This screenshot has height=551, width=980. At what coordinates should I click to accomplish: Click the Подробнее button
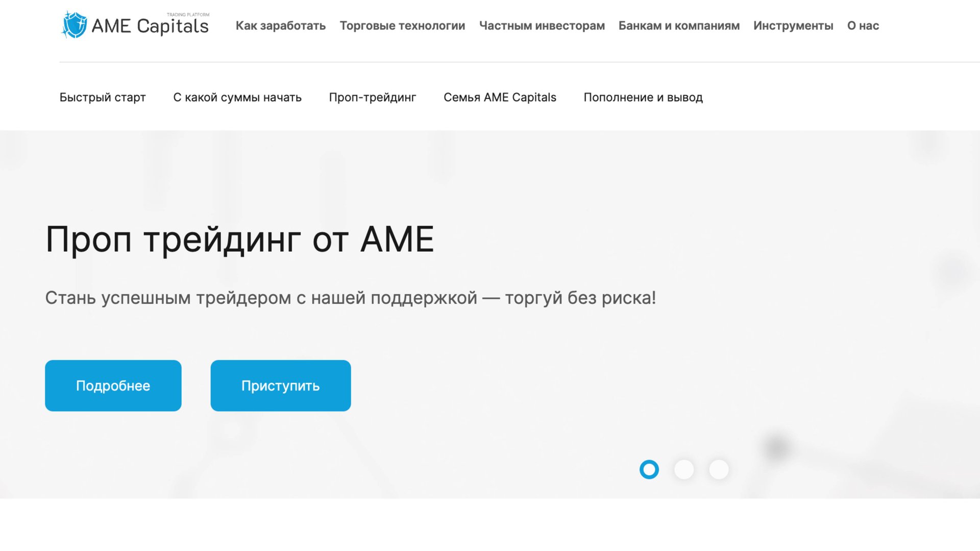(x=113, y=386)
